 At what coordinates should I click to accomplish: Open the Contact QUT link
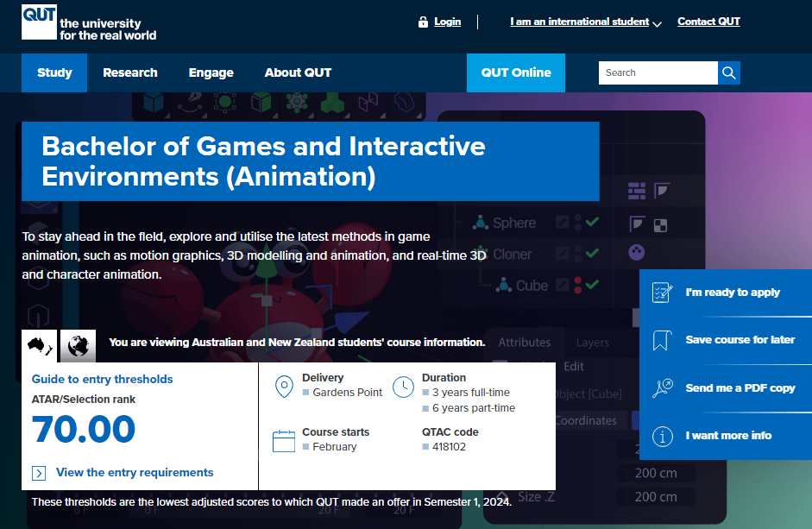(708, 22)
